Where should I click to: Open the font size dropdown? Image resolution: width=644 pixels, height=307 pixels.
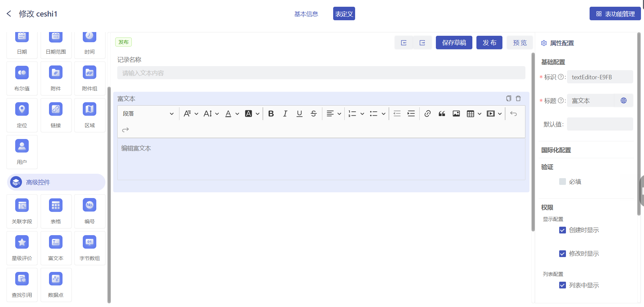(211, 114)
